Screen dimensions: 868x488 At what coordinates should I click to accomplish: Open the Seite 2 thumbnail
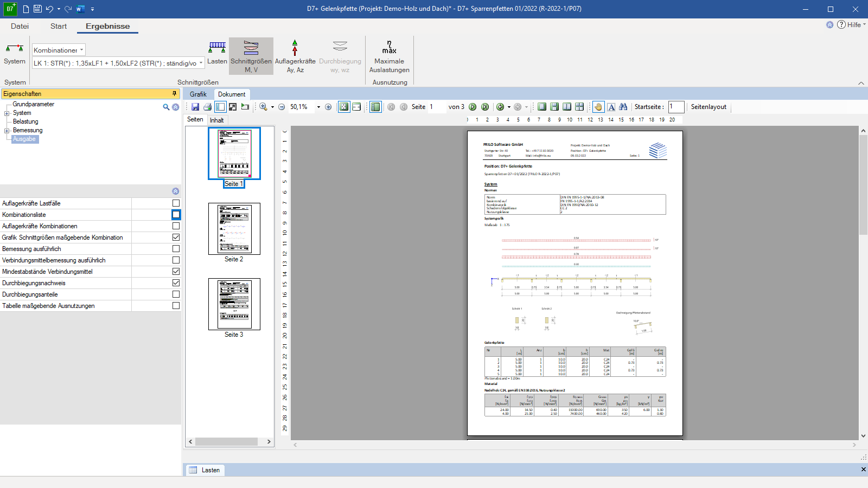pos(234,229)
